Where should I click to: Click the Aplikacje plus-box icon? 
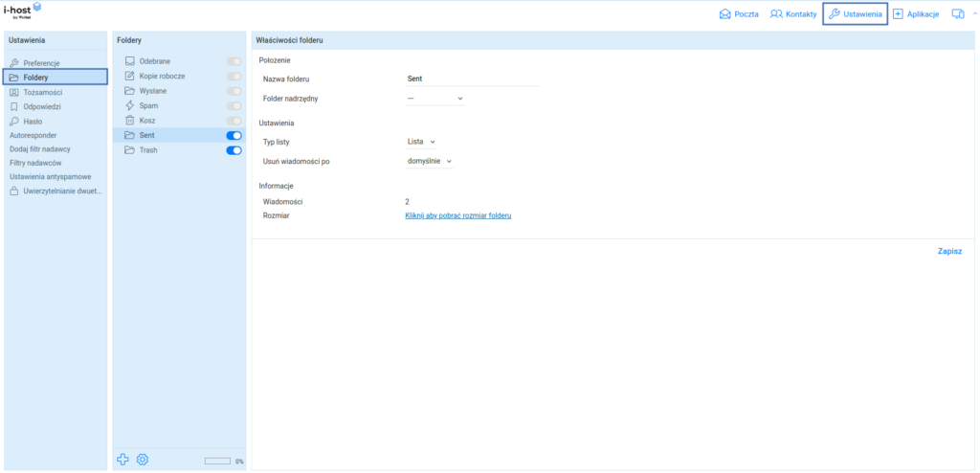(898, 14)
